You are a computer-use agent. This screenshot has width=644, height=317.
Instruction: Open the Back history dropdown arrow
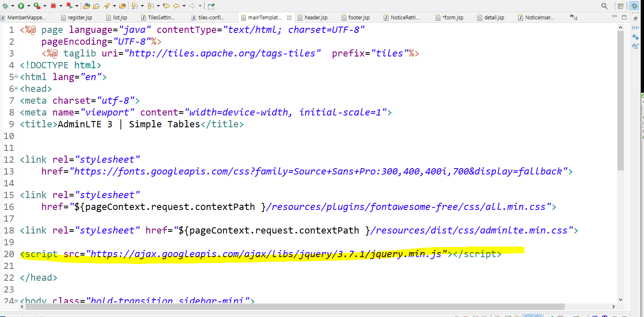[x=184, y=6]
